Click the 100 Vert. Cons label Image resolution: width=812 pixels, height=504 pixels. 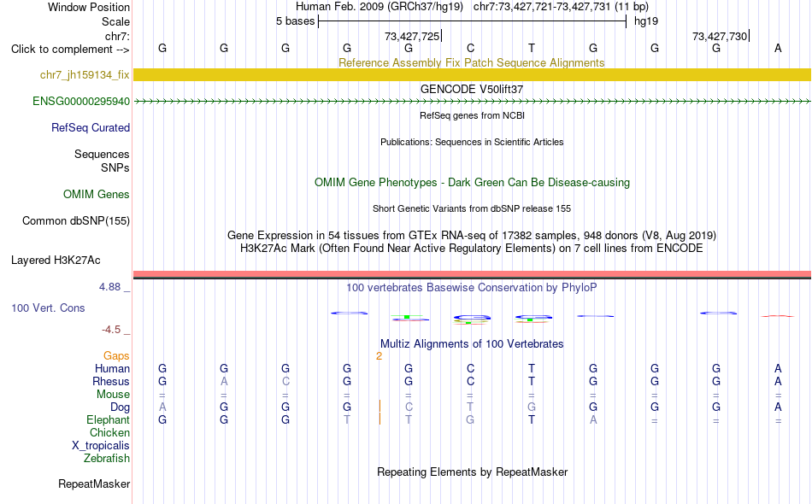(48, 308)
